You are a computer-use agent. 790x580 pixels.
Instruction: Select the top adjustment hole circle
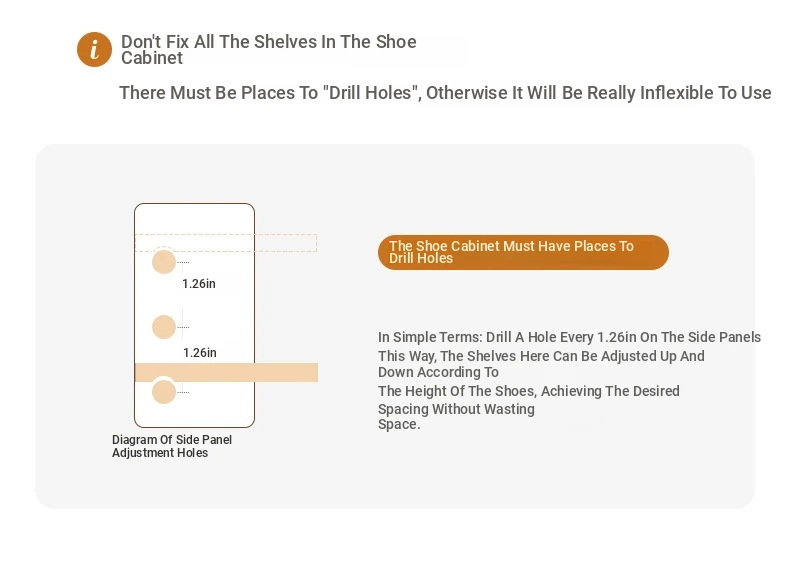(x=164, y=262)
